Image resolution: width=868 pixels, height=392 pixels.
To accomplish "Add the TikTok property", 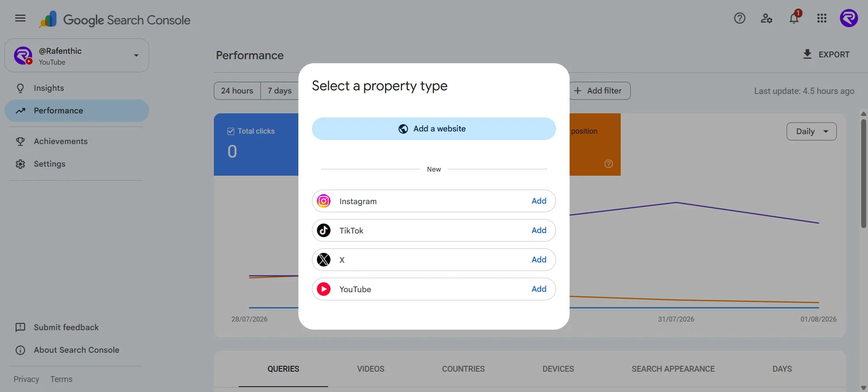I will [539, 230].
